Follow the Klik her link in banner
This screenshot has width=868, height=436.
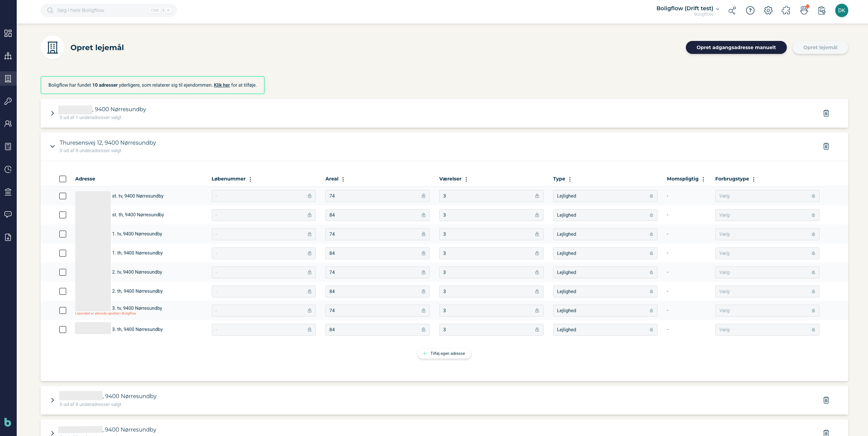pos(222,85)
